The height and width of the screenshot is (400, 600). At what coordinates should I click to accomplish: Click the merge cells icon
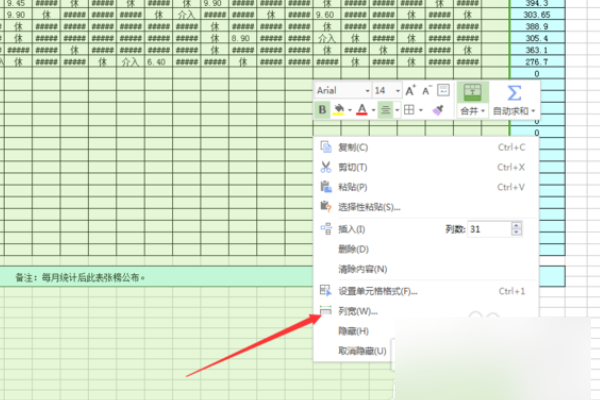pos(473,92)
